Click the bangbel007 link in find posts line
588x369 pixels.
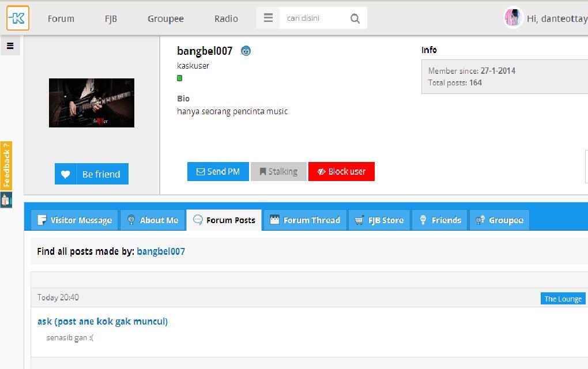point(160,251)
